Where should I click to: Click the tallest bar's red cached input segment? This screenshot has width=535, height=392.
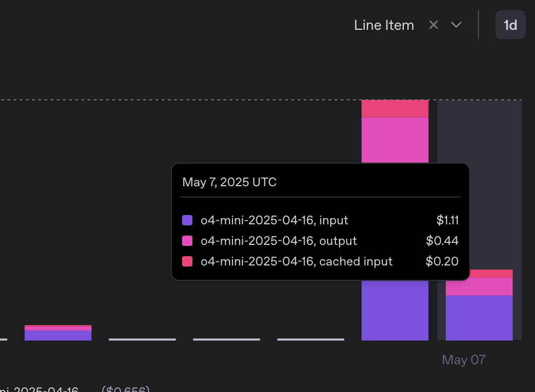(x=395, y=108)
